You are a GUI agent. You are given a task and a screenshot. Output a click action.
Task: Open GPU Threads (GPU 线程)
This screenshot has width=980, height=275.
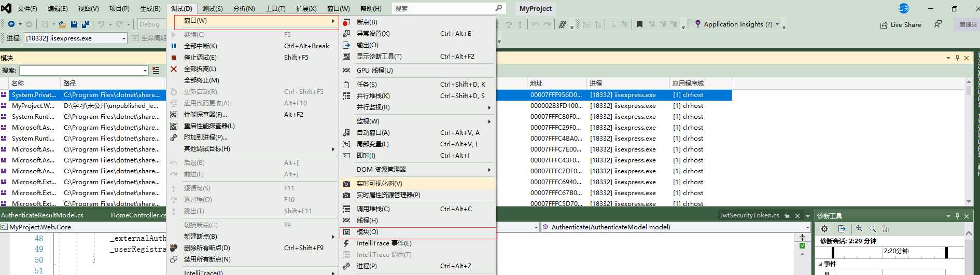(418, 70)
